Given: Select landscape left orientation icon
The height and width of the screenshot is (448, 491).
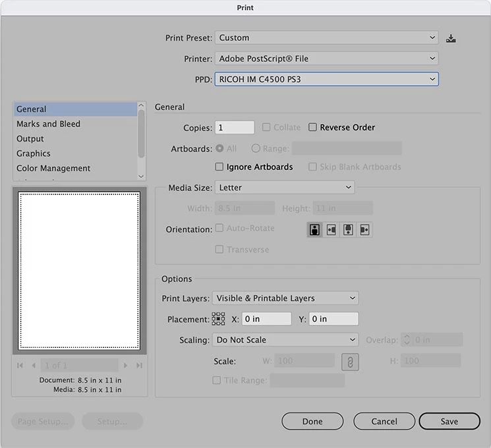Looking at the screenshot, I should pyautogui.click(x=332, y=230).
